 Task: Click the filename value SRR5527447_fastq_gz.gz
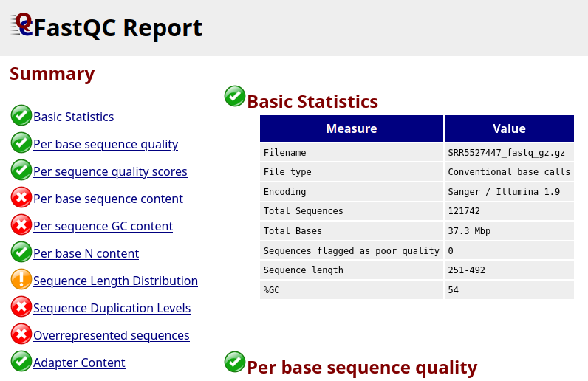click(506, 153)
